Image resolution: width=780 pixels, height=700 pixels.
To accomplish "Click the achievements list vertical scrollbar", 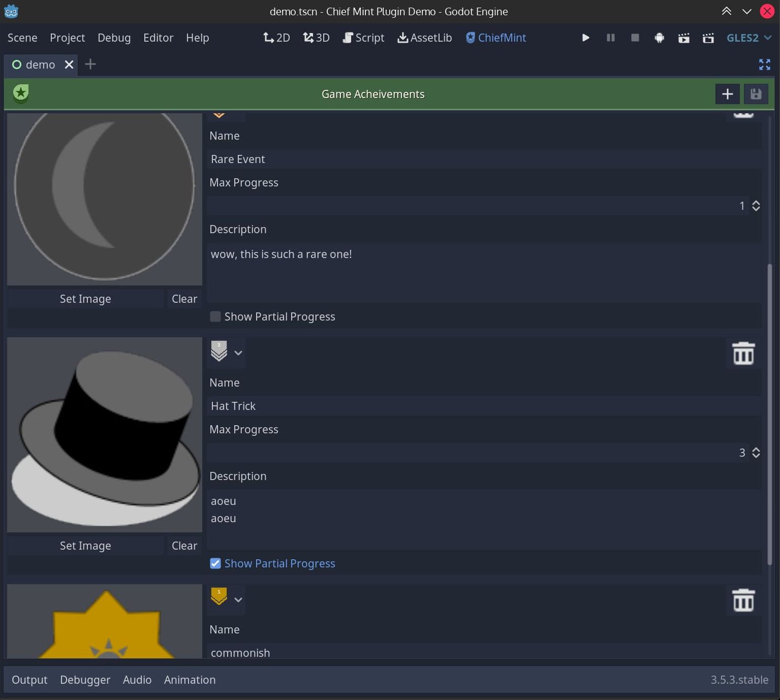I will coord(769,414).
